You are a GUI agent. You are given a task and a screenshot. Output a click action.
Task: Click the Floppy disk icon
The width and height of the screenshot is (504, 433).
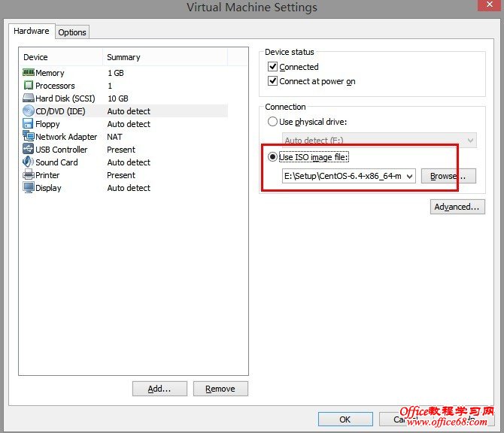point(29,124)
